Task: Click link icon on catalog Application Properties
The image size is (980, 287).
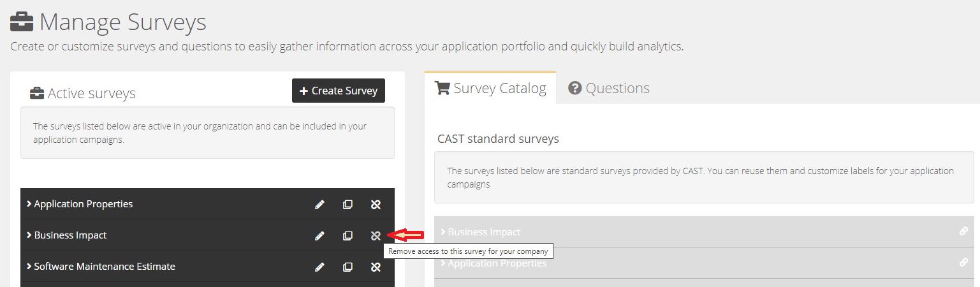Action: (x=963, y=262)
